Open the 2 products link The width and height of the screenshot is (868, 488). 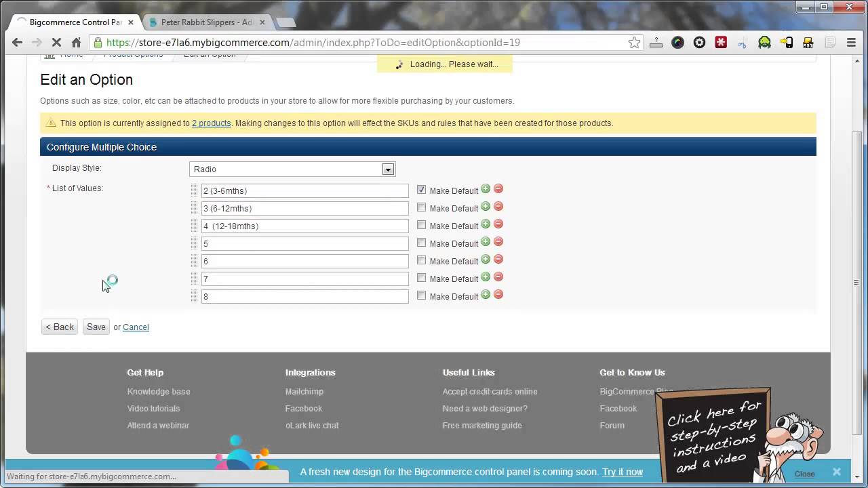click(211, 123)
